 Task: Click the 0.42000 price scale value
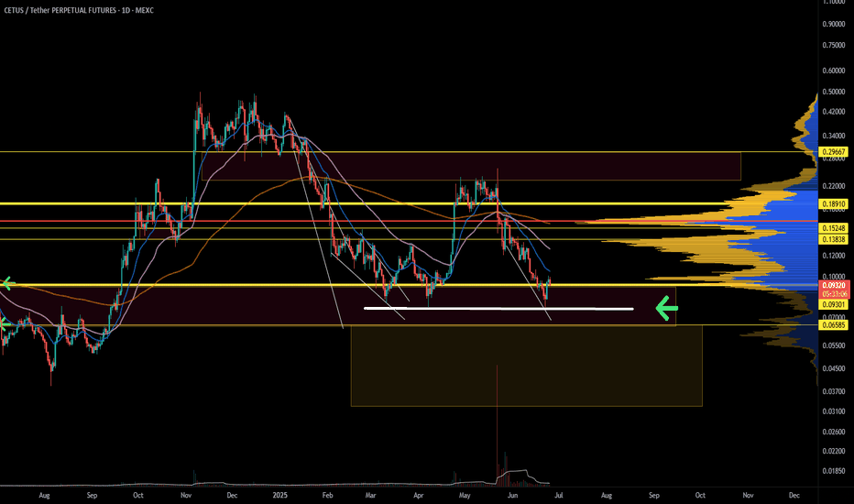pos(834,112)
